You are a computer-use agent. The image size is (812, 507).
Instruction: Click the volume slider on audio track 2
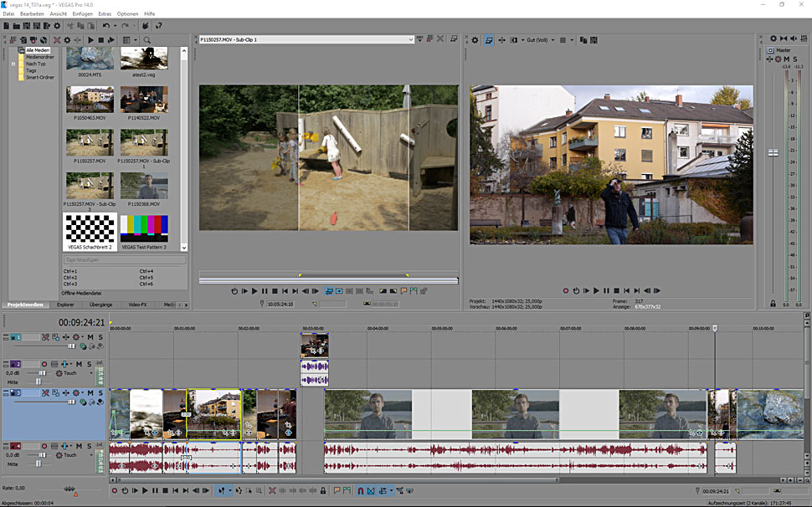point(40,373)
